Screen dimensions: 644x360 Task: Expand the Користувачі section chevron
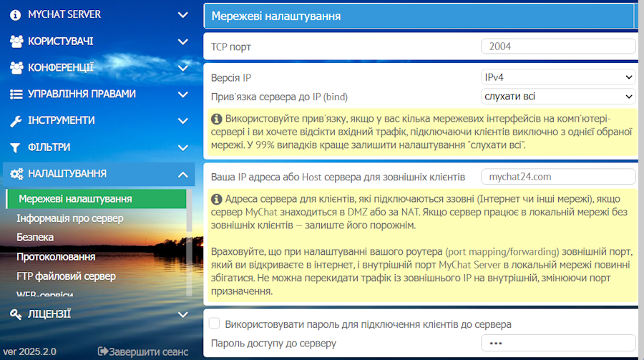pyautogui.click(x=182, y=41)
